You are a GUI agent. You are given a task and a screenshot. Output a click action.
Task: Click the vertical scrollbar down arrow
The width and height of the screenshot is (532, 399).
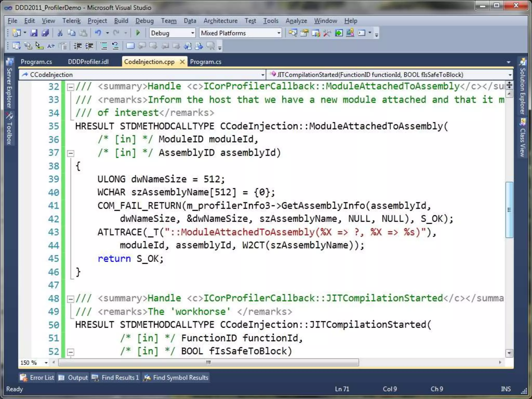click(509, 353)
